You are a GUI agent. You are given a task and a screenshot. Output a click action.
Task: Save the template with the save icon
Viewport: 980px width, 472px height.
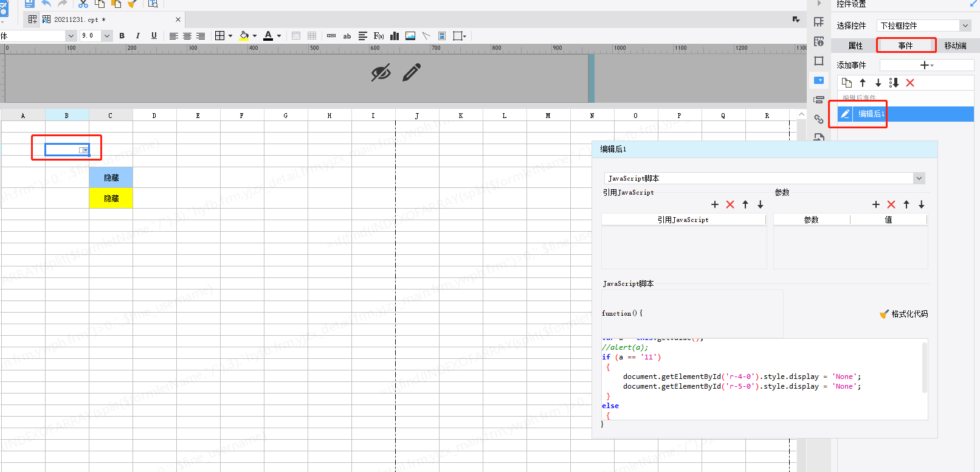pos(29,3)
